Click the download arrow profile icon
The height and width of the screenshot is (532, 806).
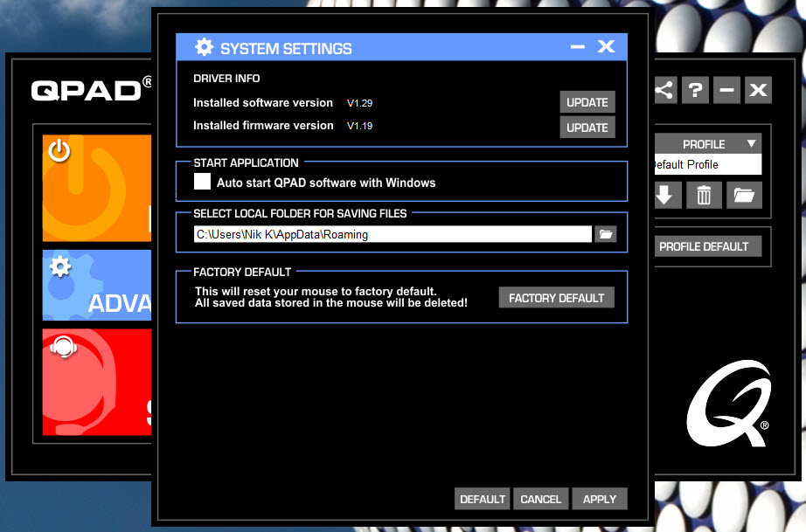tap(667, 195)
